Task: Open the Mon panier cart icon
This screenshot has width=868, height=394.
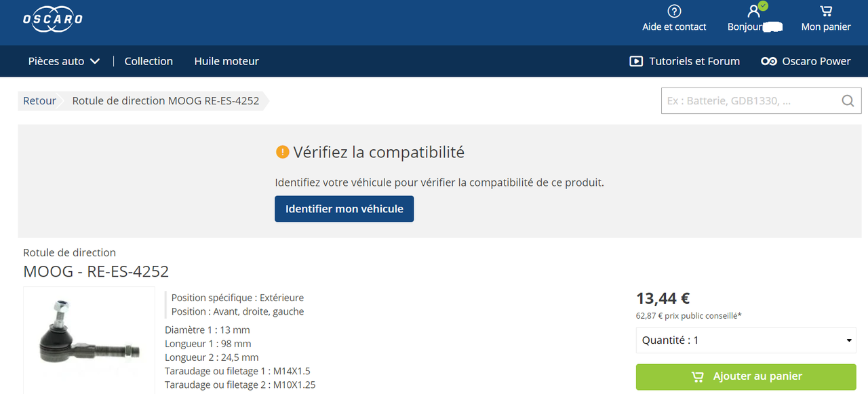Action: point(826,11)
